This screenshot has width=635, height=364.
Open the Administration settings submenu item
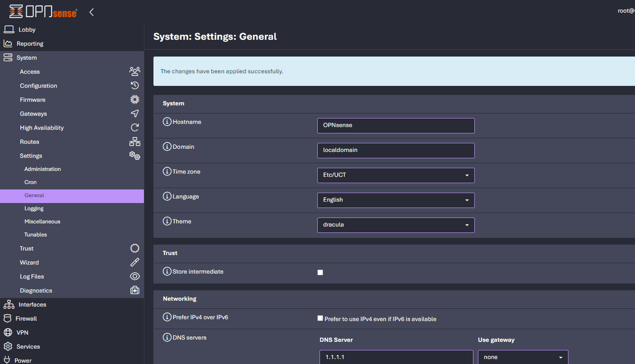[x=43, y=169]
